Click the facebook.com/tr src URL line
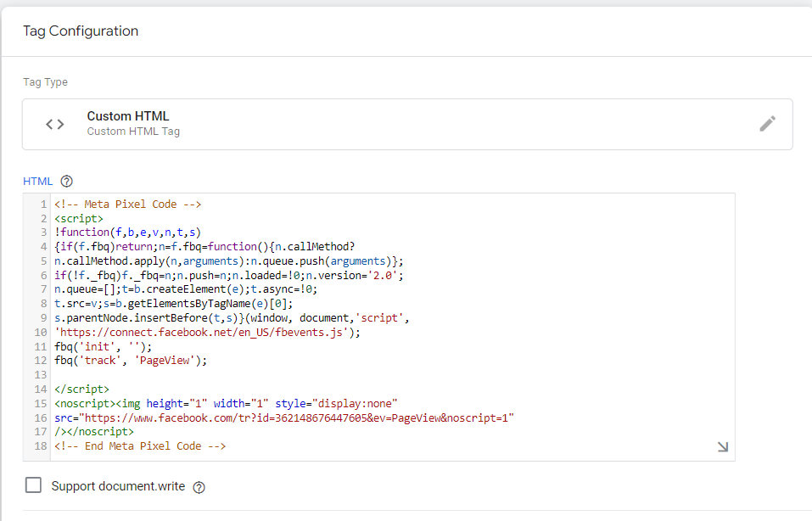 [284, 418]
